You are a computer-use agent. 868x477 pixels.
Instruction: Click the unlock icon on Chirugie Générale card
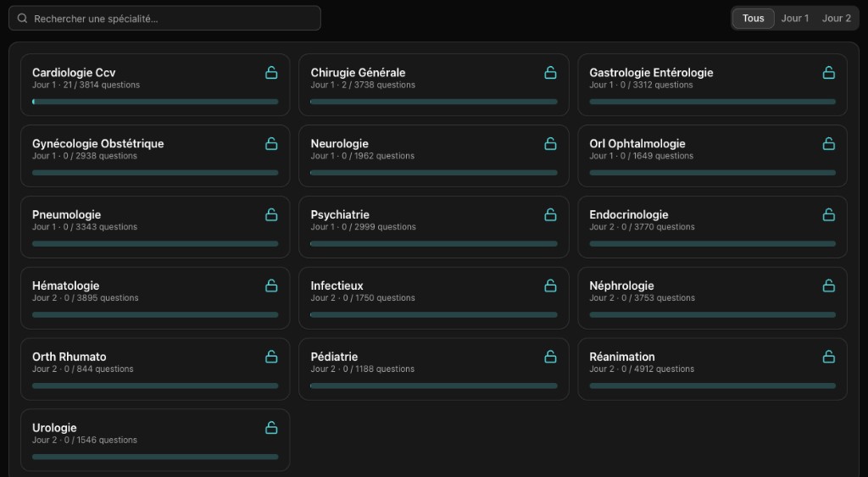[550, 73]
